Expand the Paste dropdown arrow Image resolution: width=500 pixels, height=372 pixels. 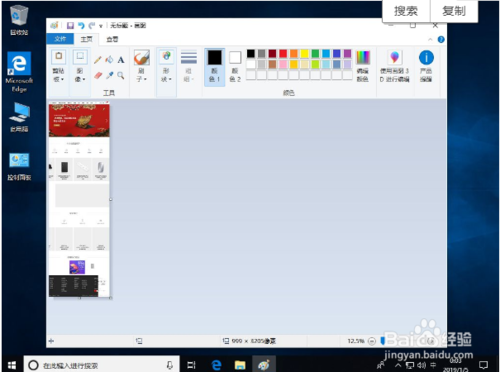[x=62, y=79]
